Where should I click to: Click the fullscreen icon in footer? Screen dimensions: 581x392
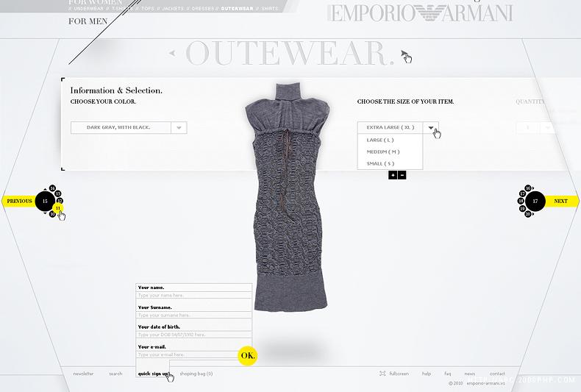pyautogui.click(x=382, y=374)
